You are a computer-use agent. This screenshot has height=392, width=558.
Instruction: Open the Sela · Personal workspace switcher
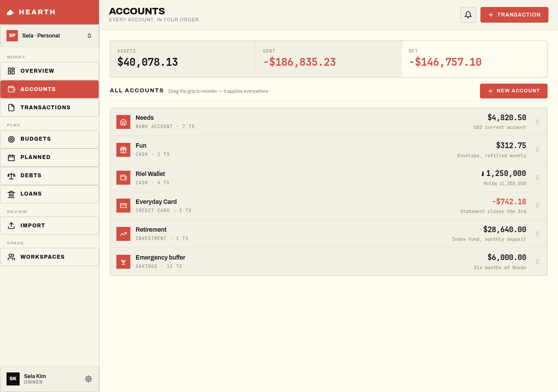pyautogui.click(x=49, y=36)
